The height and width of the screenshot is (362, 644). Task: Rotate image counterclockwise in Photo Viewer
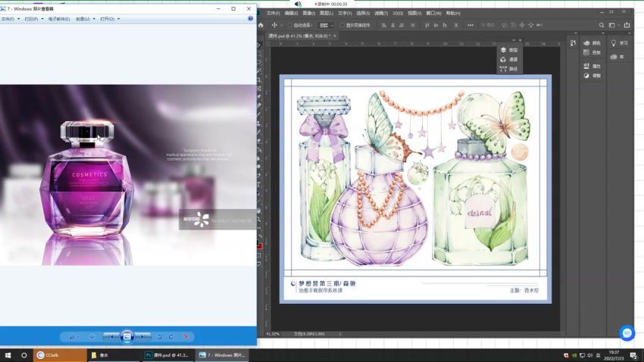point(160,336)
